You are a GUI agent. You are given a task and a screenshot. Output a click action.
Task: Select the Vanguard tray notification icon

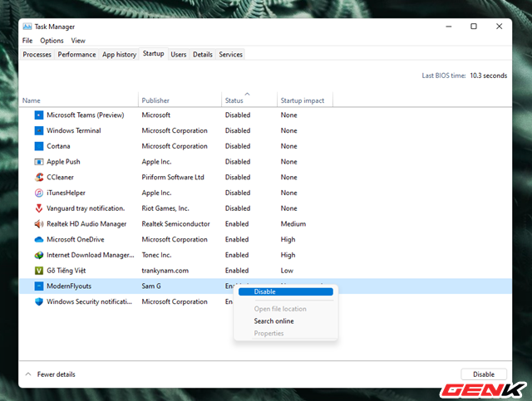click(39, 208)
